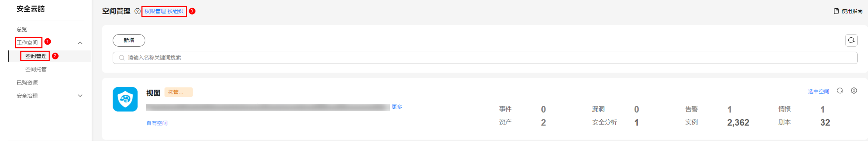Click the refresh icon on 视图 workspace card
Viewport: 868px width, 141px height.
(x=840, y=91)
